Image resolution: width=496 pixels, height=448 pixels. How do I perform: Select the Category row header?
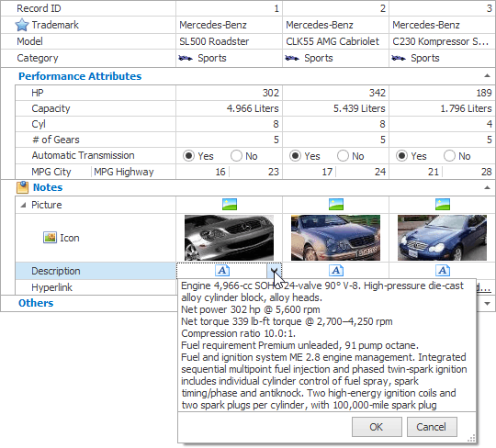(x=88, y=58)
